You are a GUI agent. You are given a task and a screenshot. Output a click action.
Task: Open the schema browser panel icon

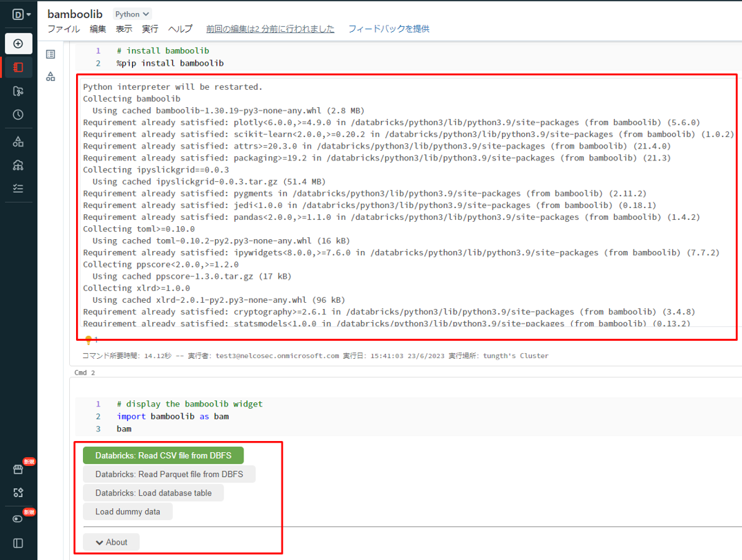(x=49, y=76)
